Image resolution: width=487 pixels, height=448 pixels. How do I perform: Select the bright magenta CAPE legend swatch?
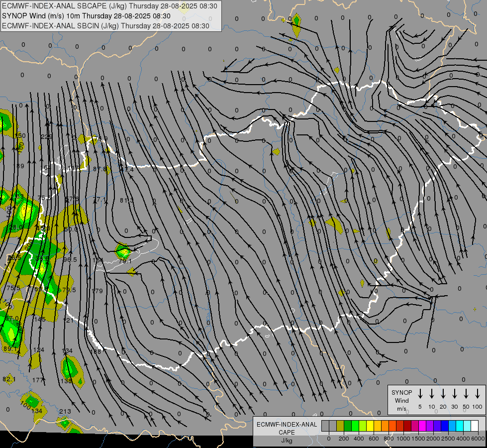click(x=422, y=426)
